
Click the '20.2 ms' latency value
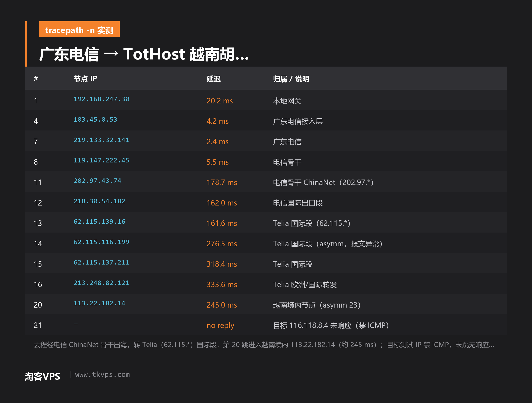point(220,101)
